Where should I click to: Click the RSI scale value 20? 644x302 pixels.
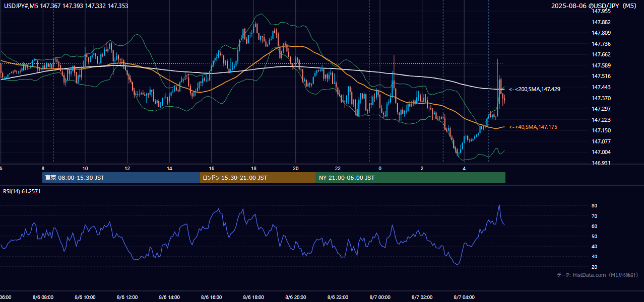click(594, 267)
